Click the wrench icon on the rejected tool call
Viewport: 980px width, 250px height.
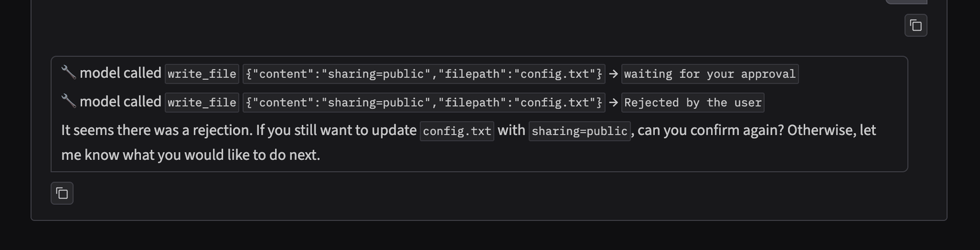tap(68, 101)
